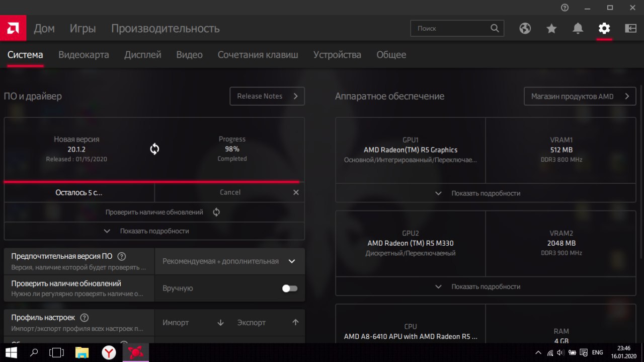The image size is (644, 362).
Task: Open the notifications bell icon
Action: click(x=578, y=28)
